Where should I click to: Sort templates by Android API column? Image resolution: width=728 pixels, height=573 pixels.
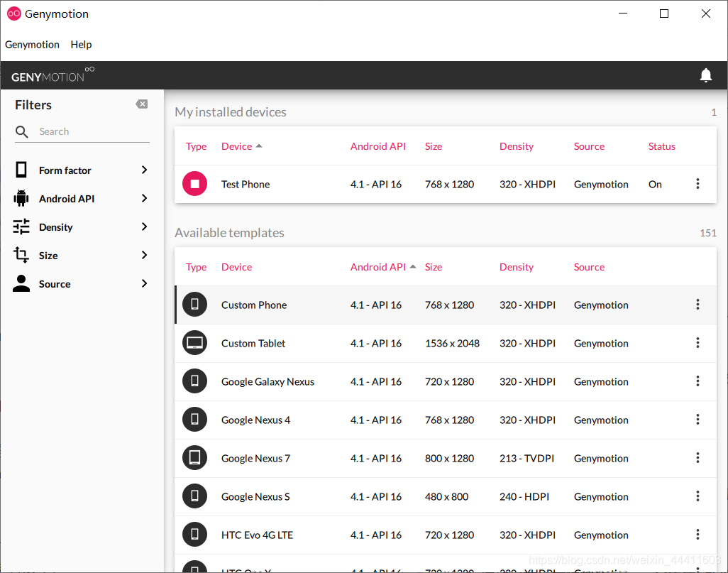[383, 267]
